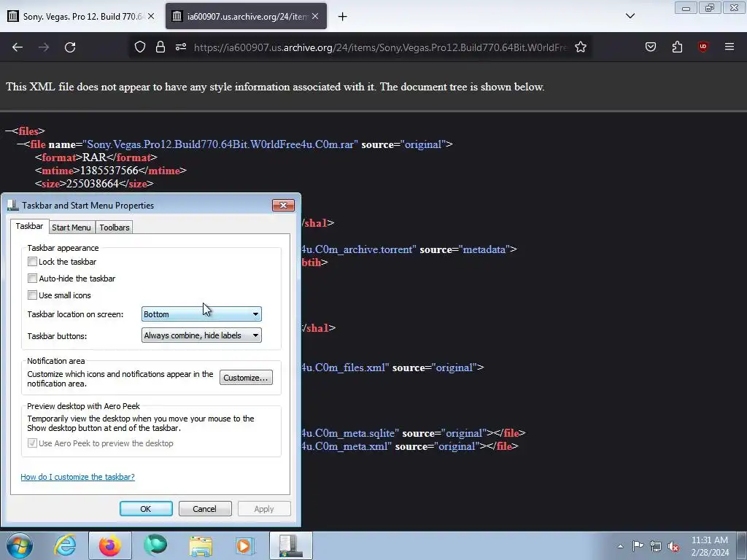
Task: Open a new tab with the plus icon
Action: click(x=342, y=17)
